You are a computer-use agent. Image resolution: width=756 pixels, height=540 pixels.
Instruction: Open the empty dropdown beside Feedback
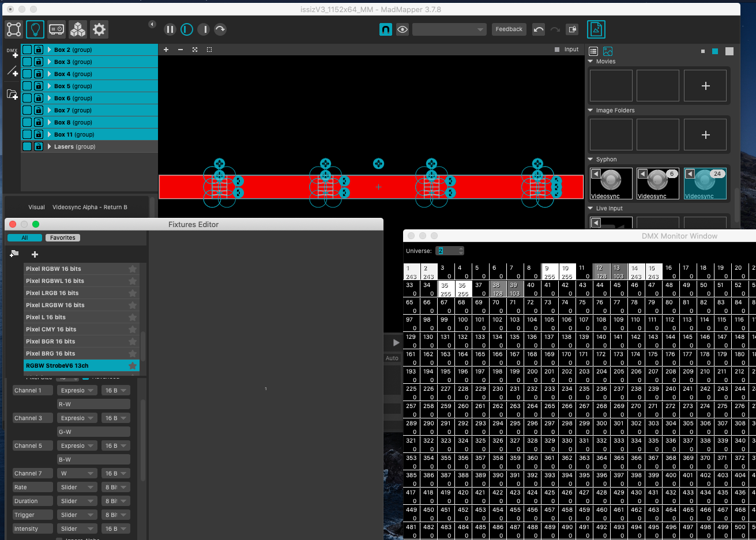click(x=449, y=29)
